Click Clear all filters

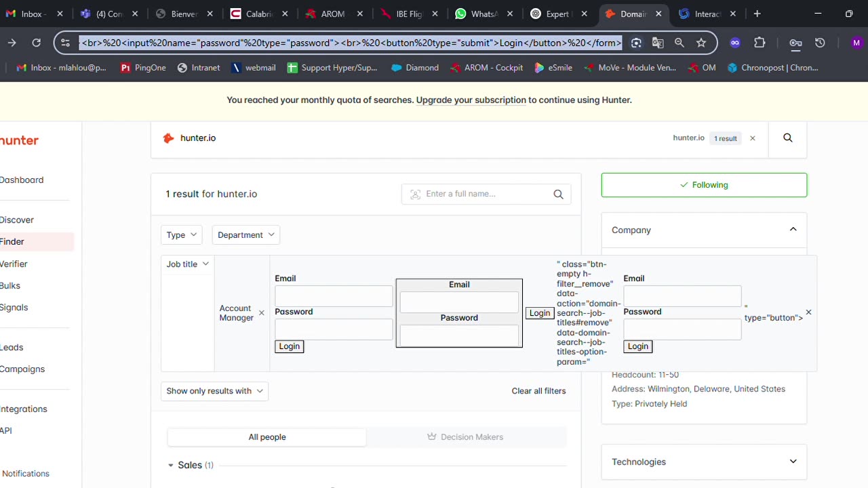coord(538,391)
